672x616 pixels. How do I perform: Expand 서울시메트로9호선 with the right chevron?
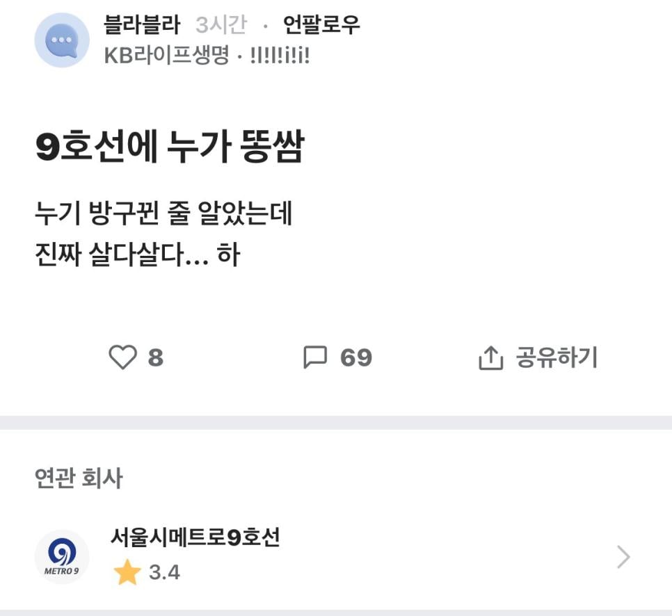tap(623, 557)
